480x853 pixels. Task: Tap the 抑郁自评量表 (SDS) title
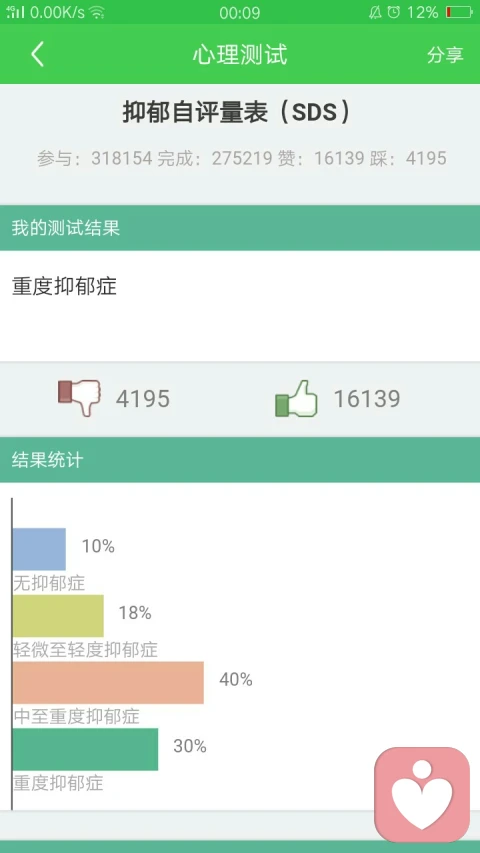237,113
